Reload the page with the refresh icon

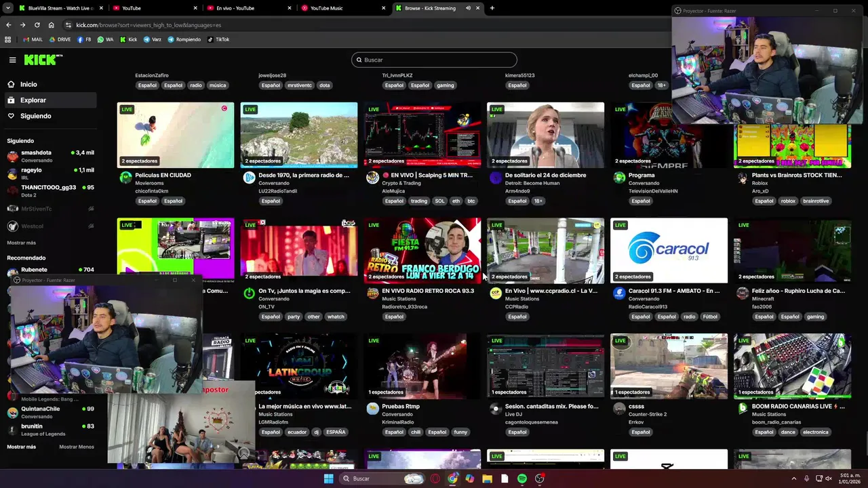[x=37, y=25]
